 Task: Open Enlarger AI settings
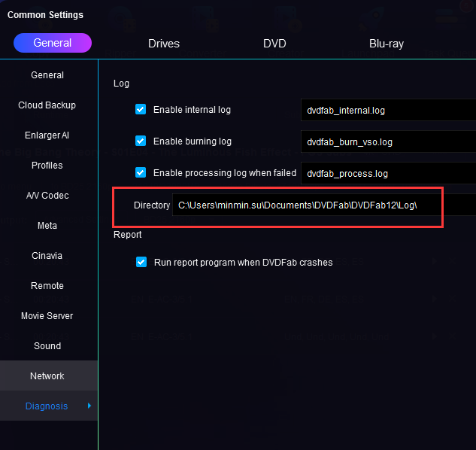coord(47,135)
